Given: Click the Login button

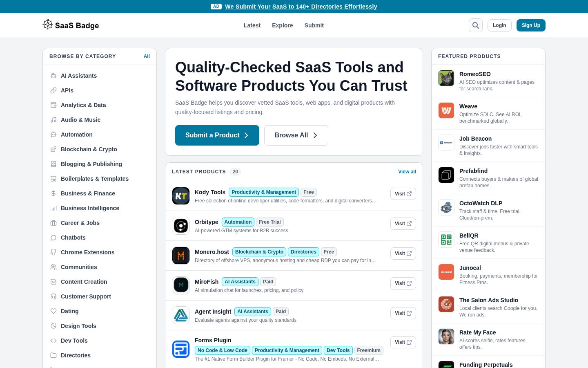Looking at the screenshot, I should pyautogui.click(x=499, y=25).
